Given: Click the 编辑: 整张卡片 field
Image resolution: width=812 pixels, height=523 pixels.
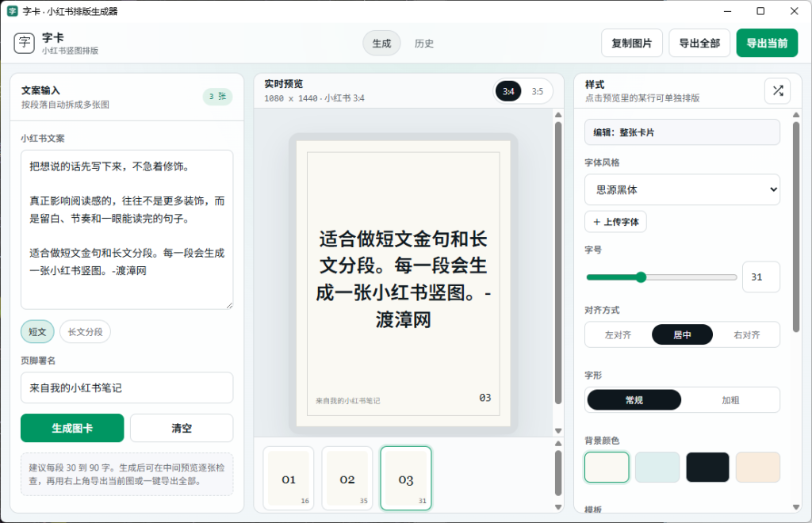Looking at the screenshot, I should pyautogui.click(x=682, y=132).
